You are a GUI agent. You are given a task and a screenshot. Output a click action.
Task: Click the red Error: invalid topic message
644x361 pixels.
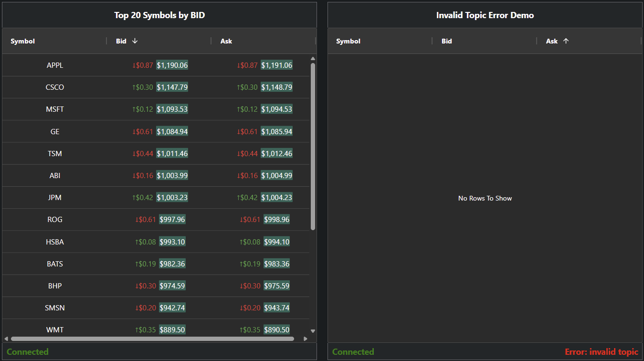coord(601,352)
